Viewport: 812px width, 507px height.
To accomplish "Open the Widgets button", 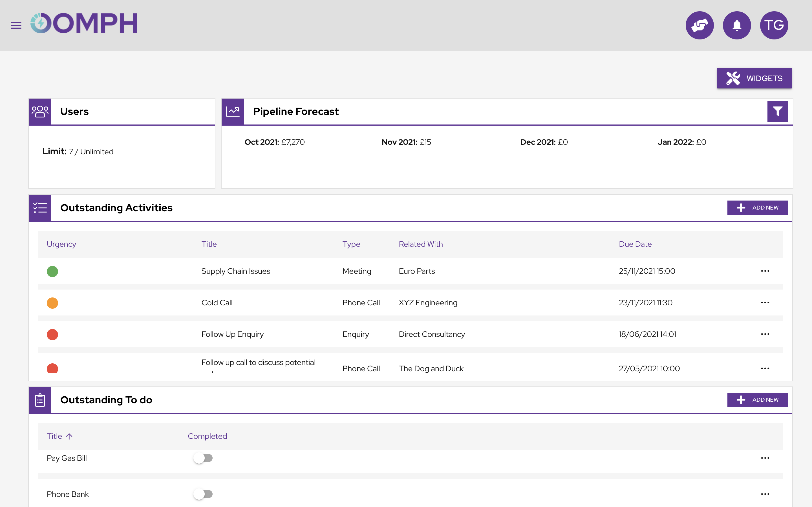I will coord(754,79).
